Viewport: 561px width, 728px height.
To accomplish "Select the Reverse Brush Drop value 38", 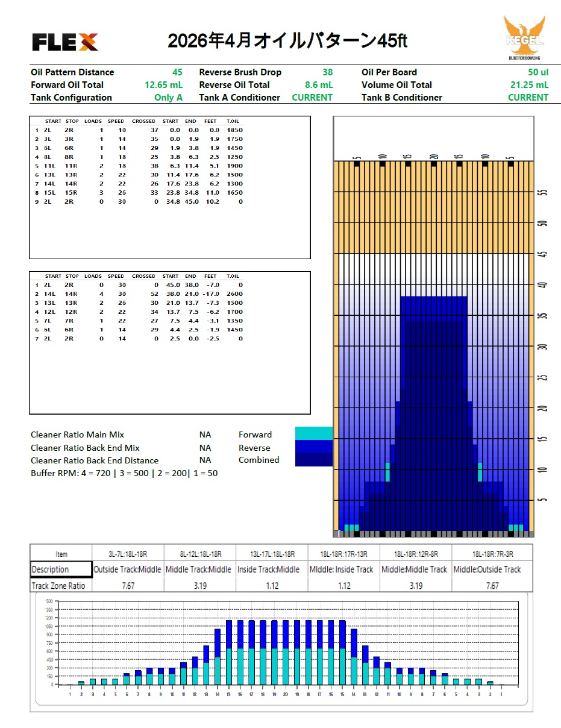I will pyautogui.click(x=327, y=72).
